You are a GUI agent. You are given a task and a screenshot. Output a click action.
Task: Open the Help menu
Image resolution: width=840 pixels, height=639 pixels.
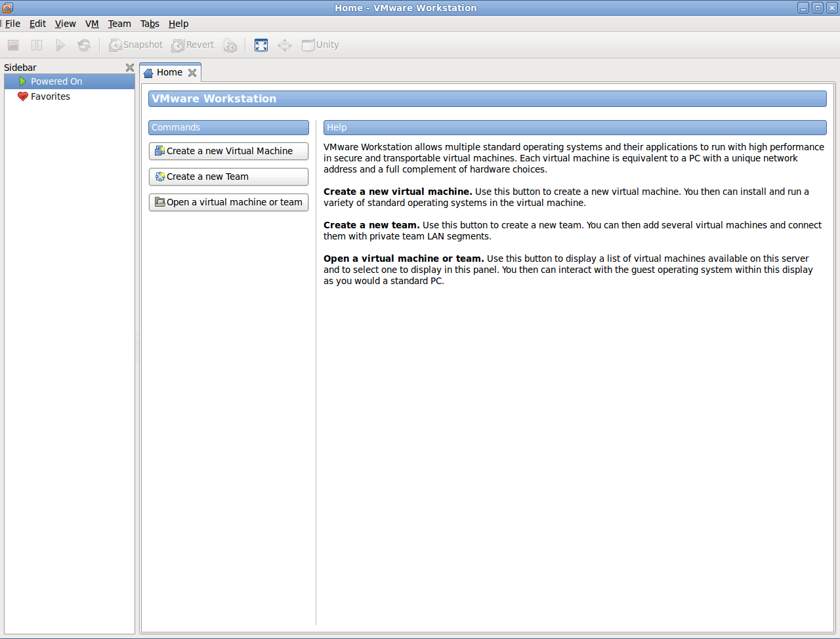pyautogui.click(x=178, y=24)
